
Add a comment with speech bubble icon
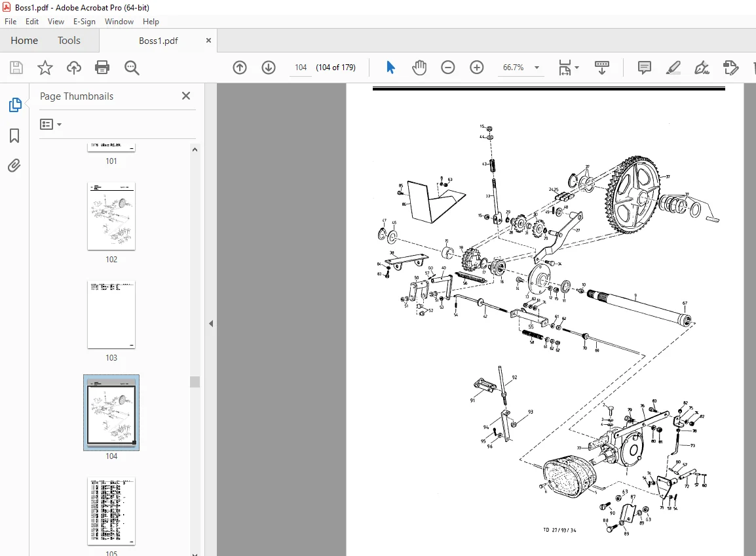tap(644, 68)
